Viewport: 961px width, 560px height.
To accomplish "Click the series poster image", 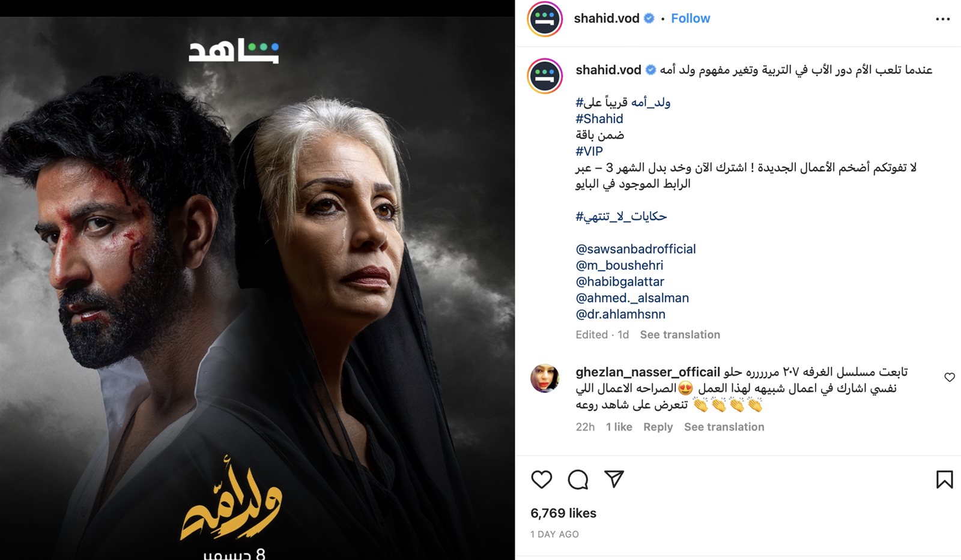I will click(x=257, y=288).
